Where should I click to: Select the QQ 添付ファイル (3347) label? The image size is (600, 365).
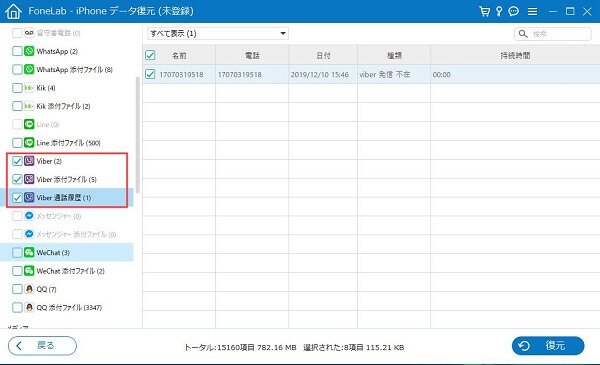69,308
